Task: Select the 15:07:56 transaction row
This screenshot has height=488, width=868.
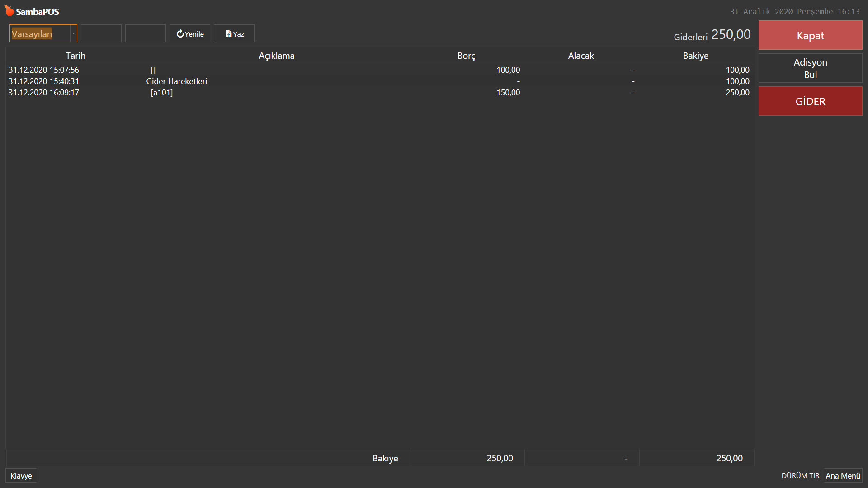Action: click(44, 70)
